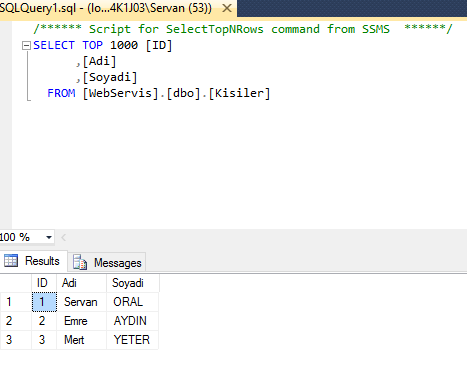Click the SQLQuery1.sql document tab title
The image size is (467, 380).
105,8
